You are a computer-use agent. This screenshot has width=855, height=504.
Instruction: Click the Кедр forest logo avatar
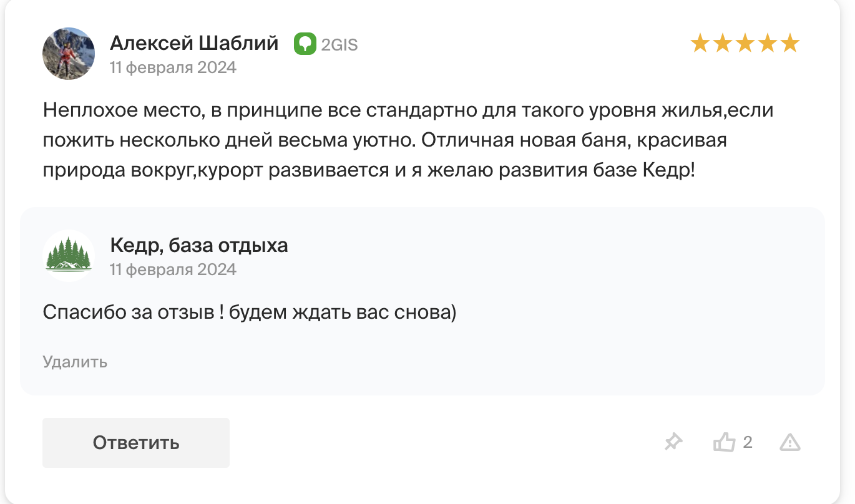coord(69,256)
